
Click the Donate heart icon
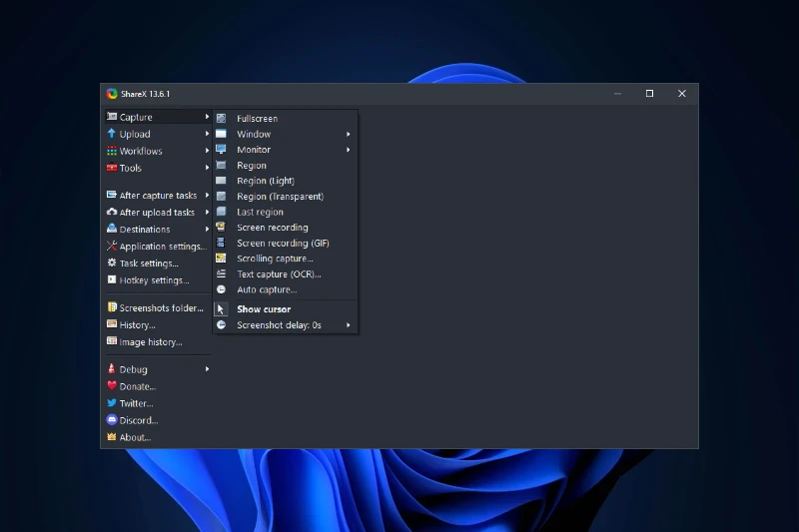pyautogui.click(x=112, y=386)
